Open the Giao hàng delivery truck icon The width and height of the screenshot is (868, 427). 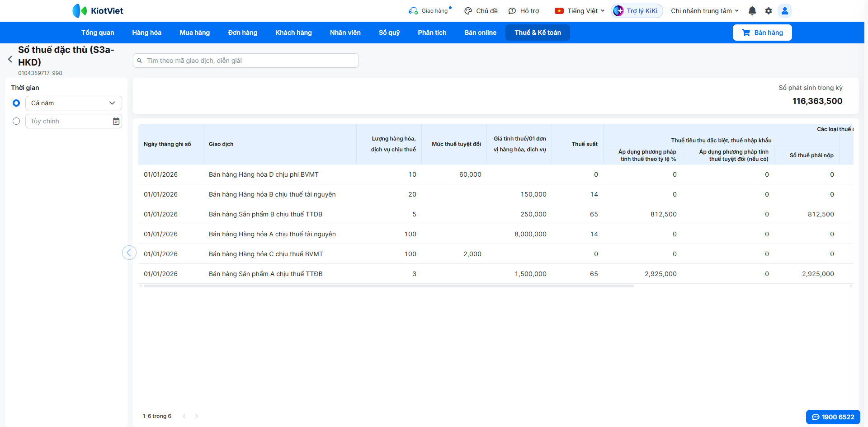point(413,11)
